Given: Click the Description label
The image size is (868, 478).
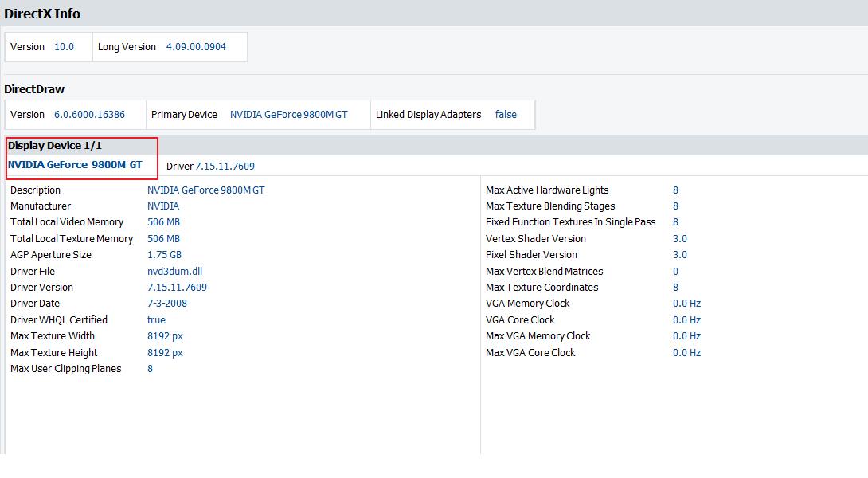Looking at the screenshot, I should (x=35, y=190).
